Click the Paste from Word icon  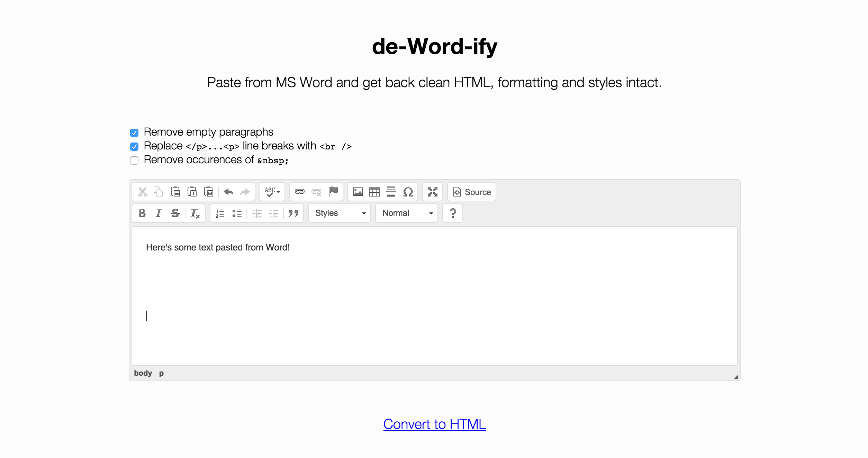tap(209, 192)
